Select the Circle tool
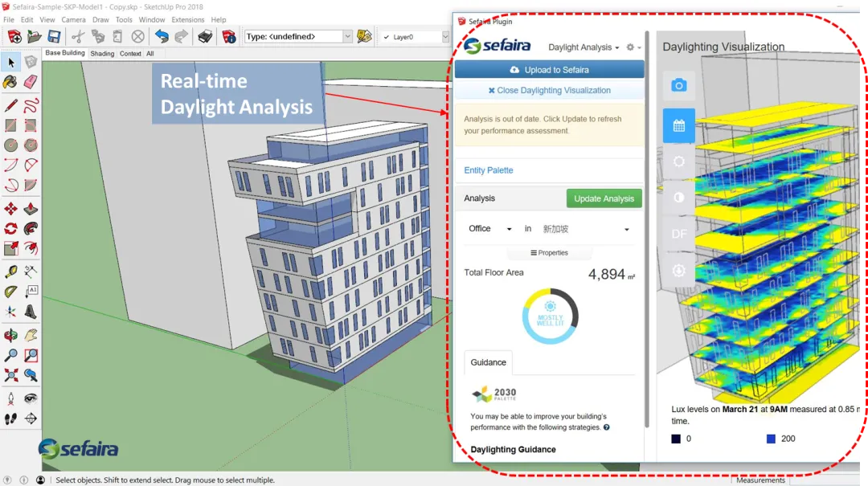Screen dimensions: 868x486 click(x=11, y=145)
